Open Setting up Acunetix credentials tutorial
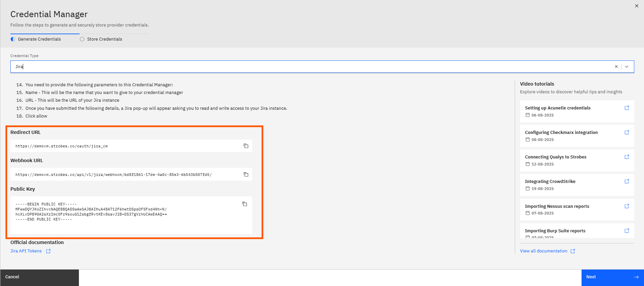Screen dimensions: 644x286 tap(577, 111)
